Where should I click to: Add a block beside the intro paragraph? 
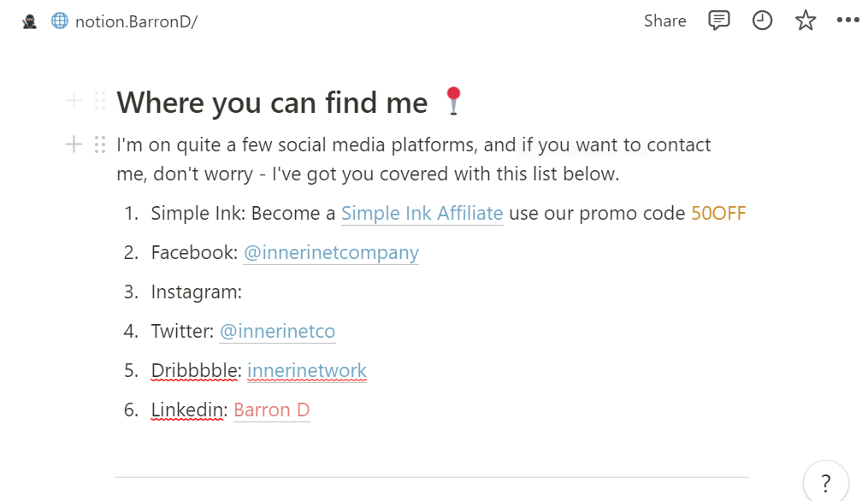tap(74, 144)
